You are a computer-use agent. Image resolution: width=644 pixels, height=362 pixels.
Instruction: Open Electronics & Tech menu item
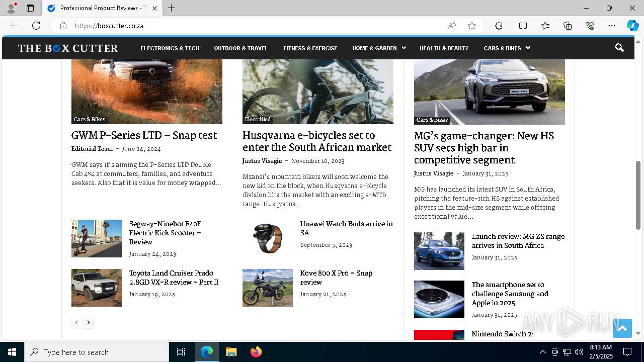[170, 48]
